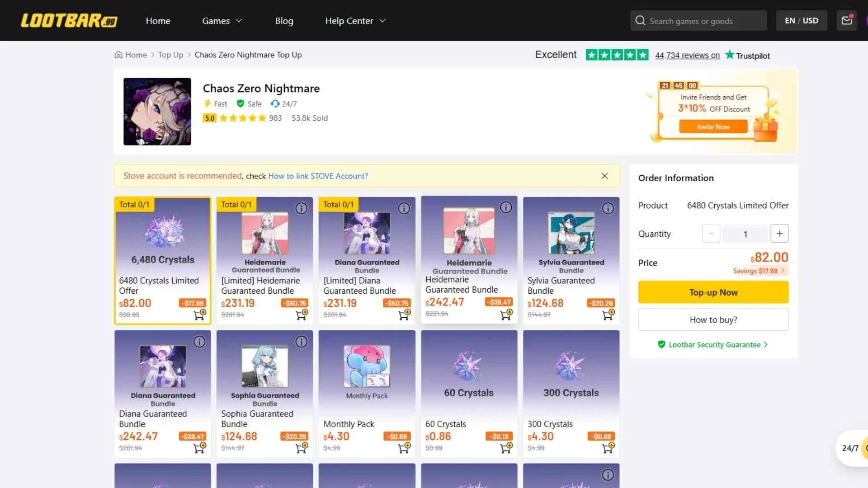This screenshot has width=868, height=488.
Task: Increase quantity with plus button
Action: point(779,234)
